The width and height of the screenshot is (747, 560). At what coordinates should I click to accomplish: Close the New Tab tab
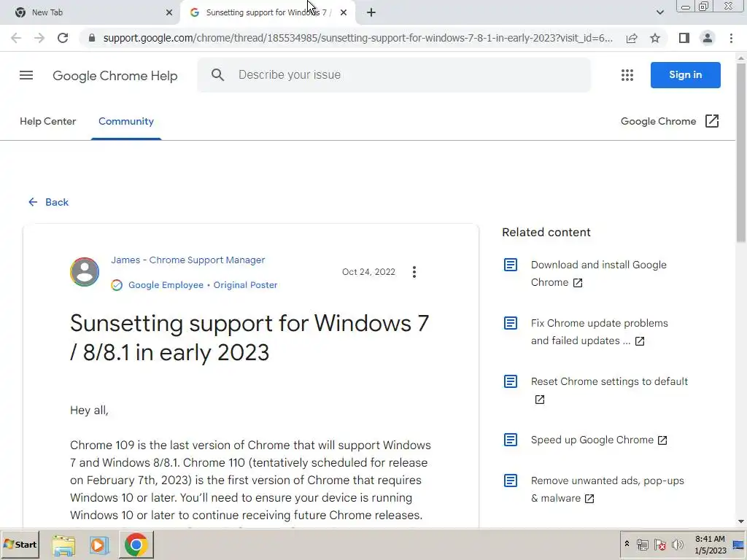point(169,12)
